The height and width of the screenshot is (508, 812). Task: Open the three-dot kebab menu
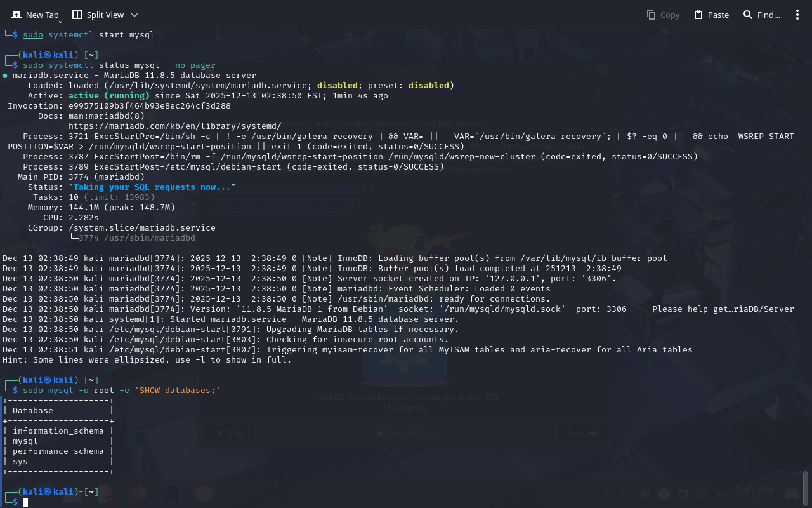797,15
